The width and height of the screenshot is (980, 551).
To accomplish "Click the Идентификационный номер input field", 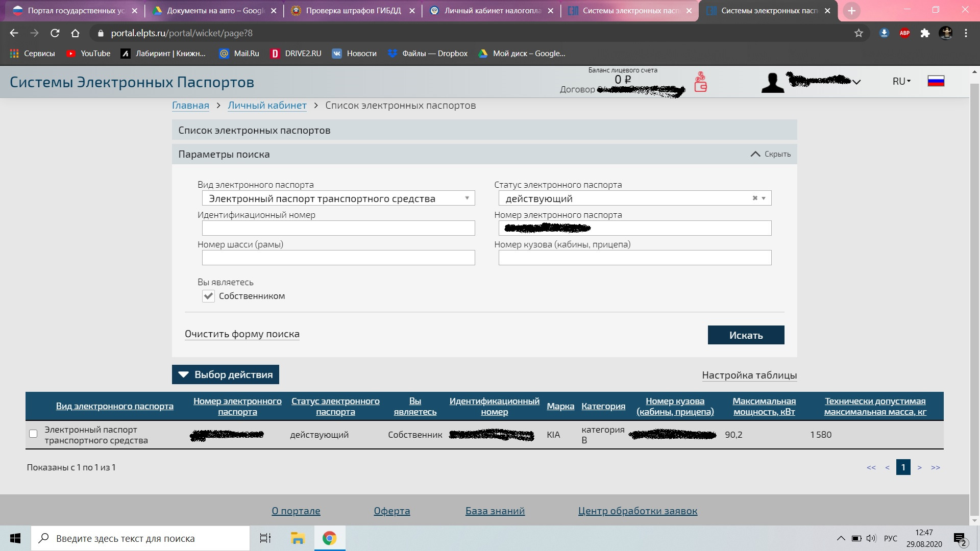I will (x=338, y=228).
